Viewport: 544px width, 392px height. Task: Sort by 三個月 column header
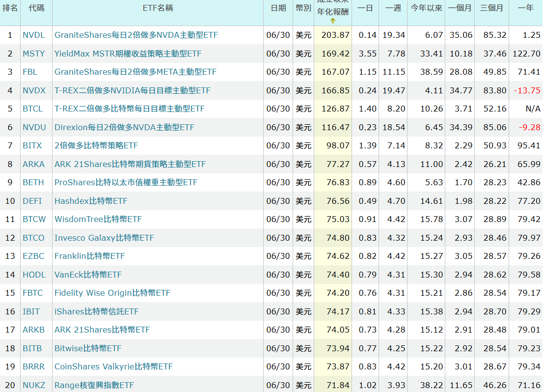[x=491, y=8]
